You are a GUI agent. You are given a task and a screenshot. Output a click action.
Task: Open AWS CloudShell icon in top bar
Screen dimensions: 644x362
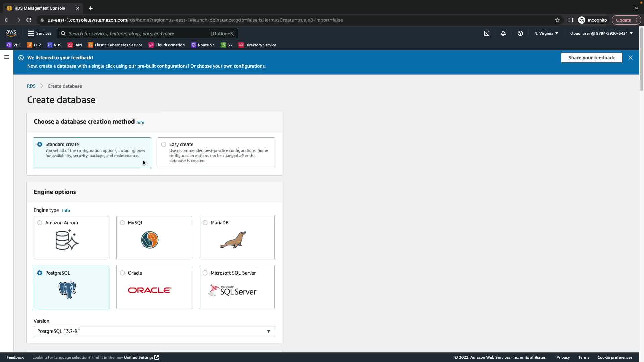(x=487, y=33)
